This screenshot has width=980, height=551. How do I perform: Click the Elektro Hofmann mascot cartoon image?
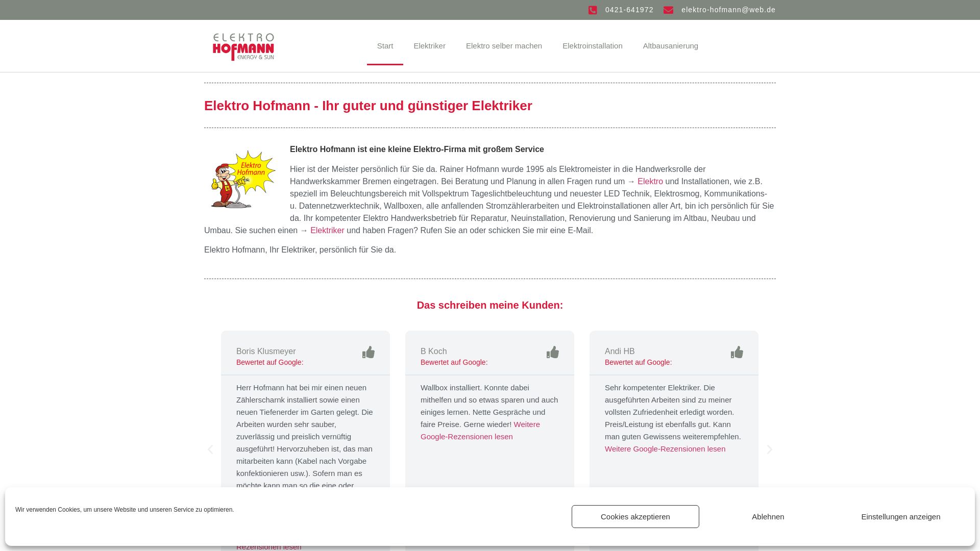[x=243, y=179]
